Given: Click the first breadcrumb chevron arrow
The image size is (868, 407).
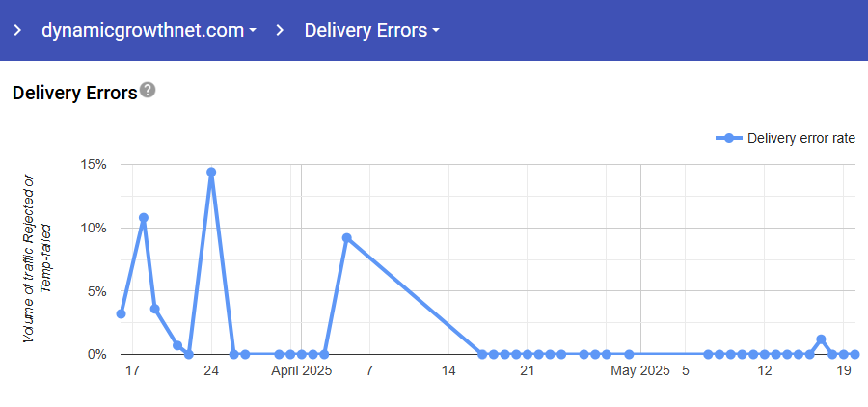Looking at the screenshot, I should (16, 30).
